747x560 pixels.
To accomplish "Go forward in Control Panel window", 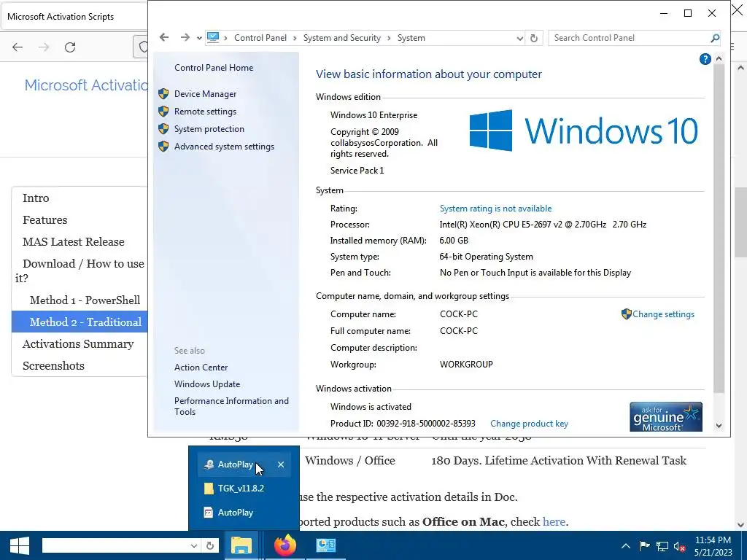I will (185, 38).
